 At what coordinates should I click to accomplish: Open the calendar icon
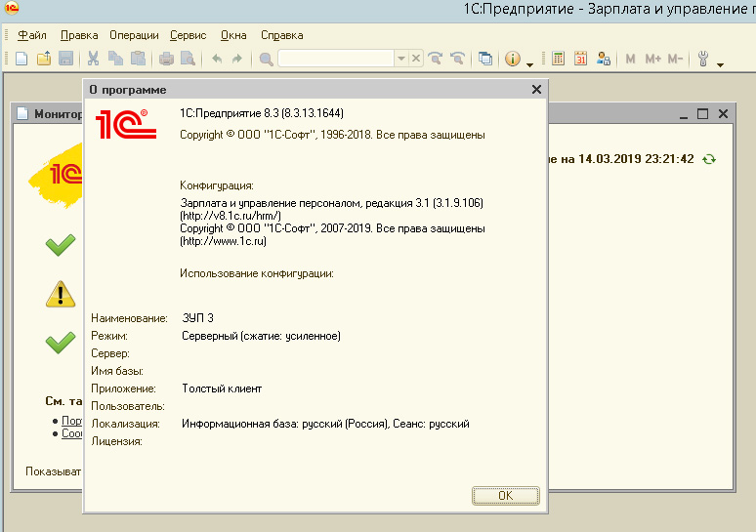(x=580, y=59)
